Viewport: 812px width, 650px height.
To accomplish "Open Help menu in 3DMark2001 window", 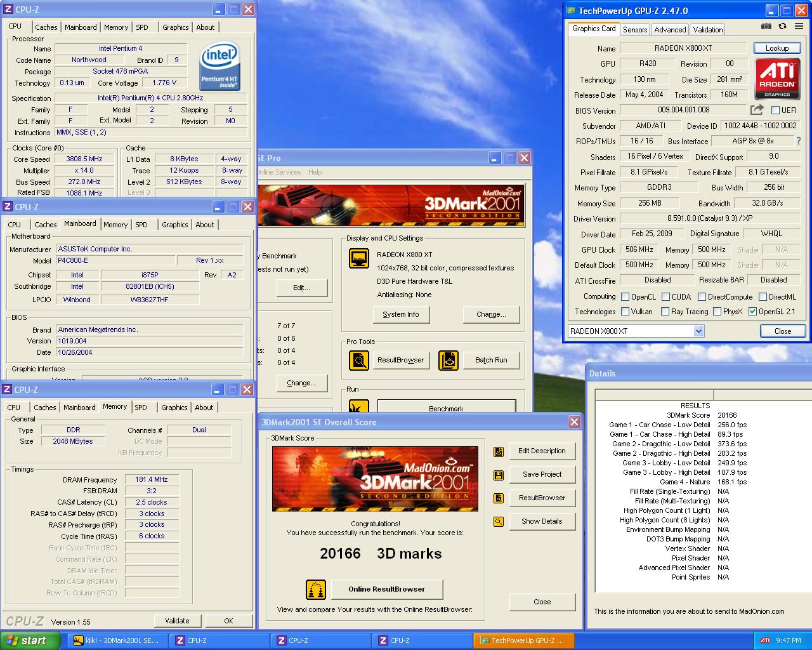I will coord(315,172).
